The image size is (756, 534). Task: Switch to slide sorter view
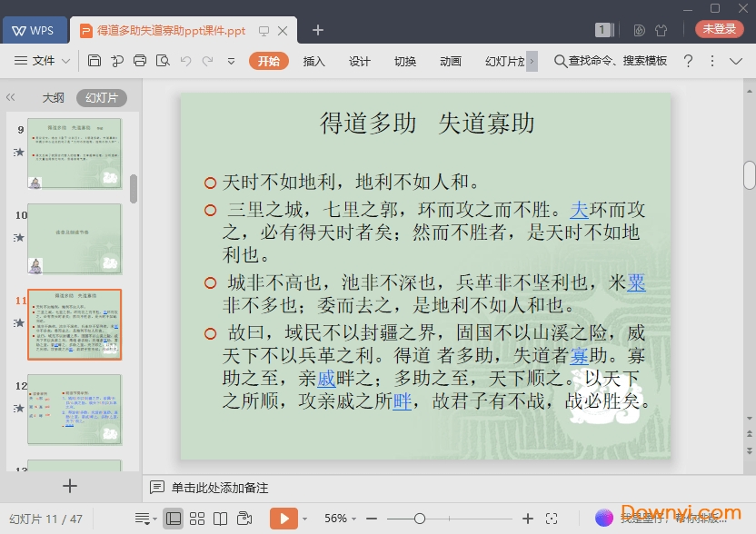point(196,519)
